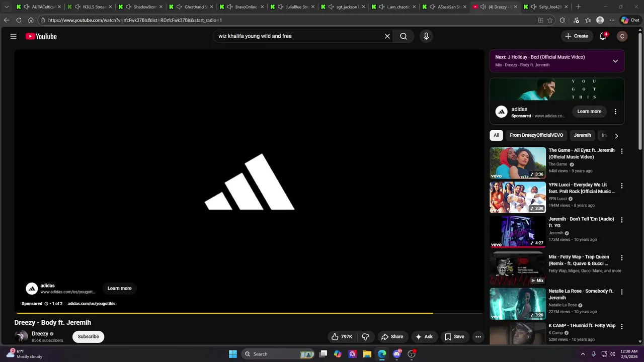644x362 pixels.
Task: Go back in browser history
Action: pos(7,20)
